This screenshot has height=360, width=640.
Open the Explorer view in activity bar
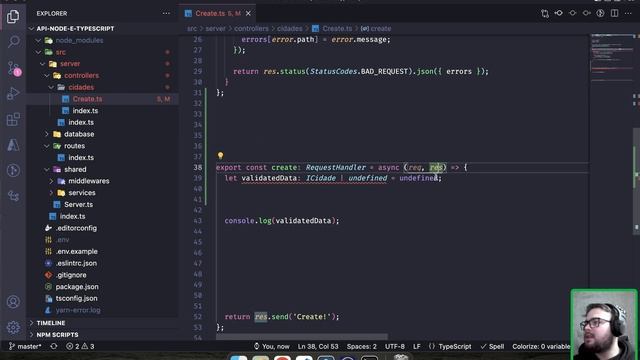13,16
